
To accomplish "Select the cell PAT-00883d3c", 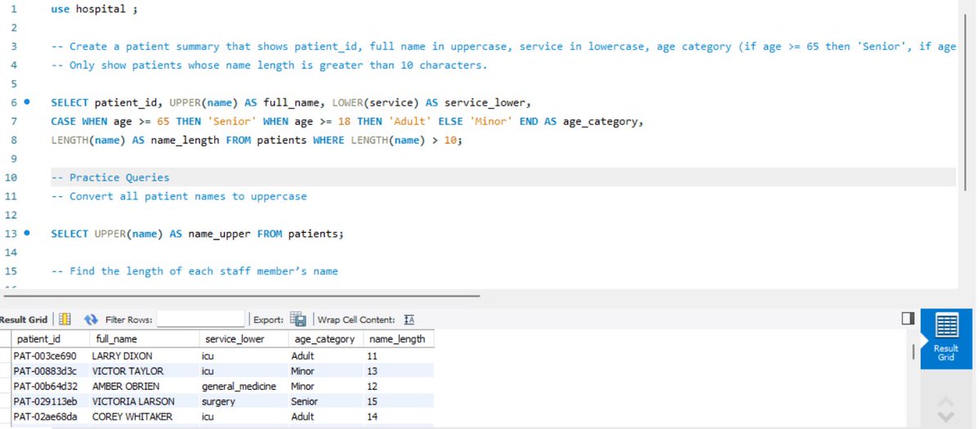I will pyautogui.click(x=50, y=371).
